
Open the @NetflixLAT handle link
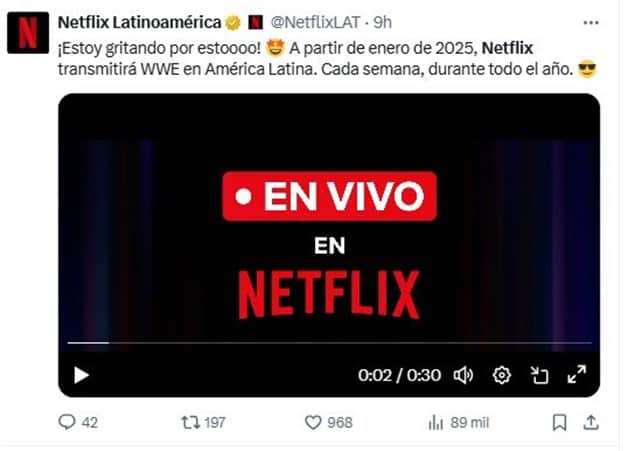tap(315, 22)
